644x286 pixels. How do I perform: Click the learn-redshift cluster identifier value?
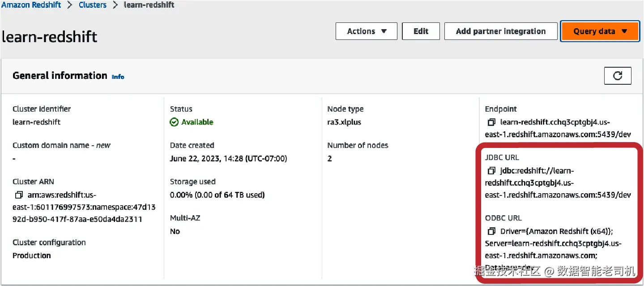[36, 122]
